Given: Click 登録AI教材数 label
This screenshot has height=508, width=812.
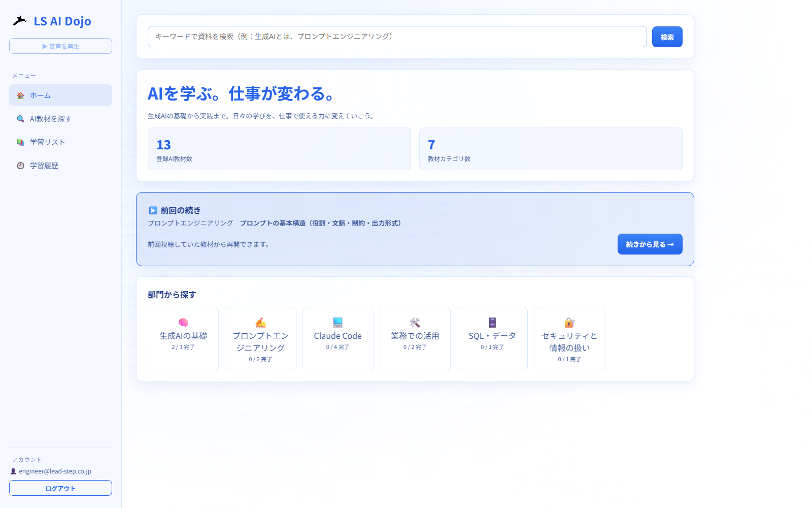Looking at the screenshot, I should [x=174, y=159].
